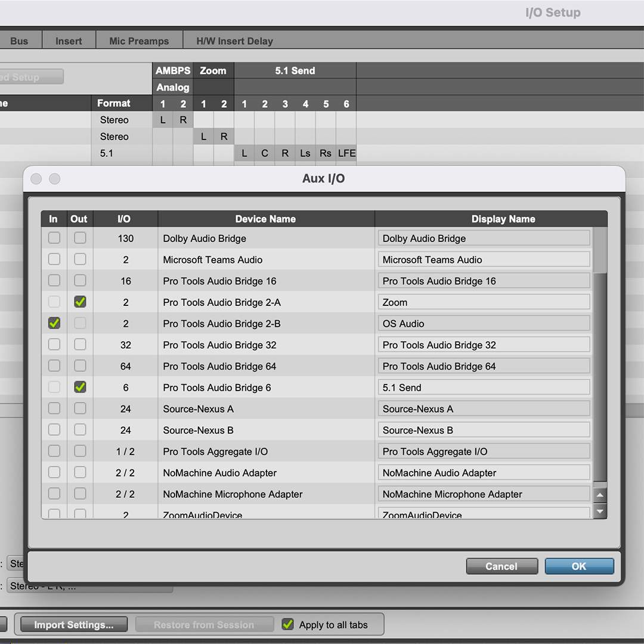Screen dimensions: 644x644
Task: Click OK in Aux I/O dialog
Action: click(579, 566)
